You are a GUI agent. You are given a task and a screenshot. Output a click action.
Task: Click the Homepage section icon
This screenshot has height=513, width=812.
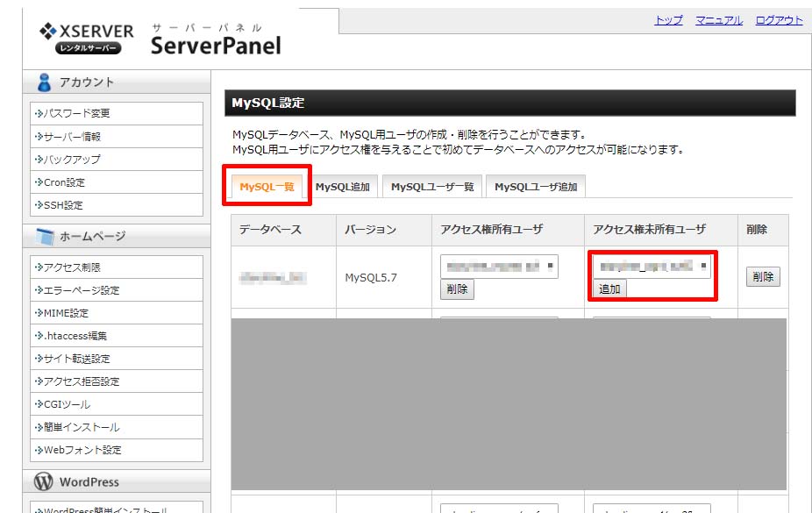(45, 237)
